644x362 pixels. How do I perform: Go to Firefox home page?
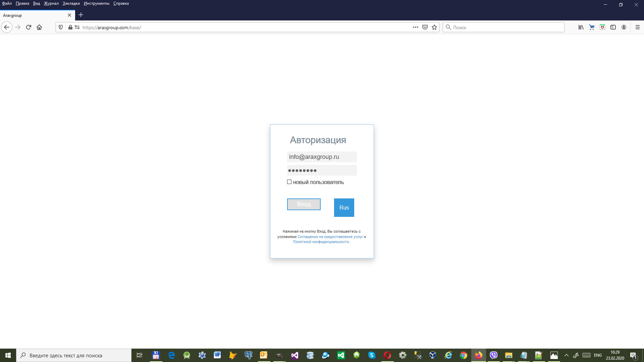pyautogui.click(x=39, y=27)
